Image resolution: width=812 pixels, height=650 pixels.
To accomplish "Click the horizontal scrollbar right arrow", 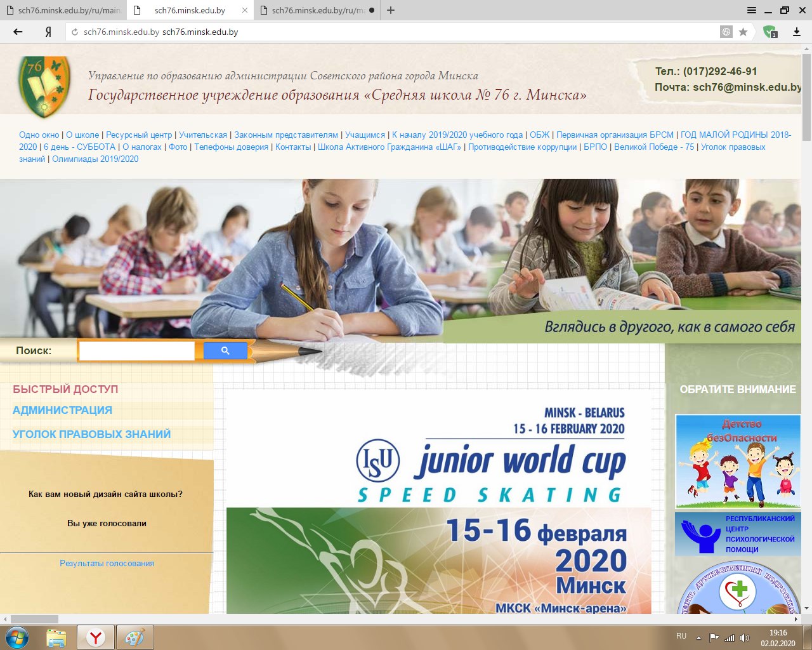I will [796, 619].
